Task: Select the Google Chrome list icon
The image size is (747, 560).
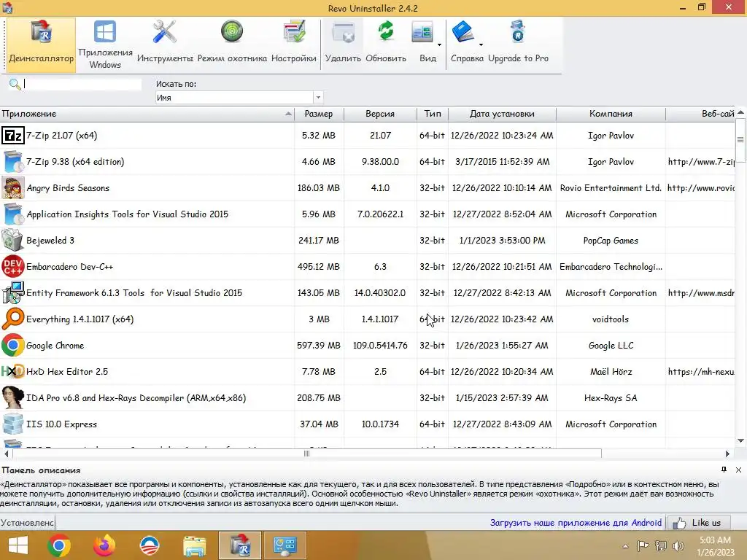Action: (x=12, y=345)
